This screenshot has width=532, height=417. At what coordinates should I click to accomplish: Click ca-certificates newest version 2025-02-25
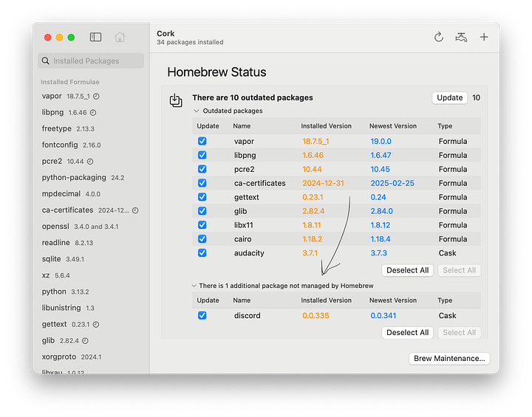coord(392,183)
